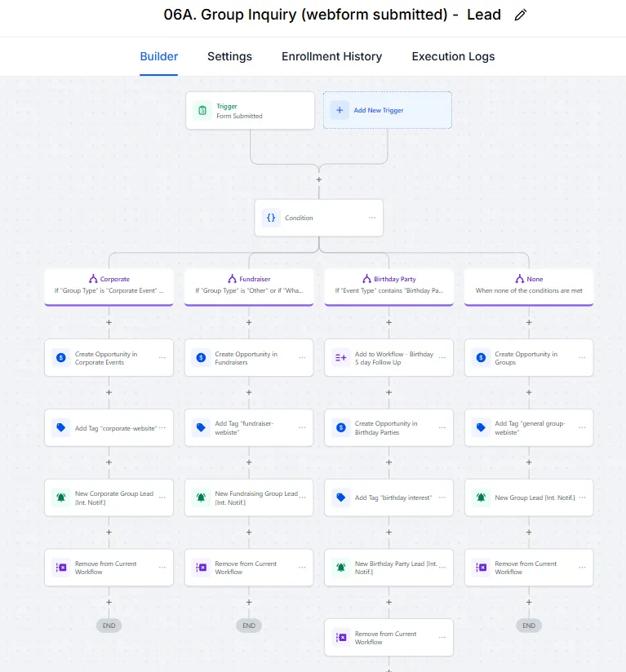Add a step below the Corporate branch

pos(109,322)
